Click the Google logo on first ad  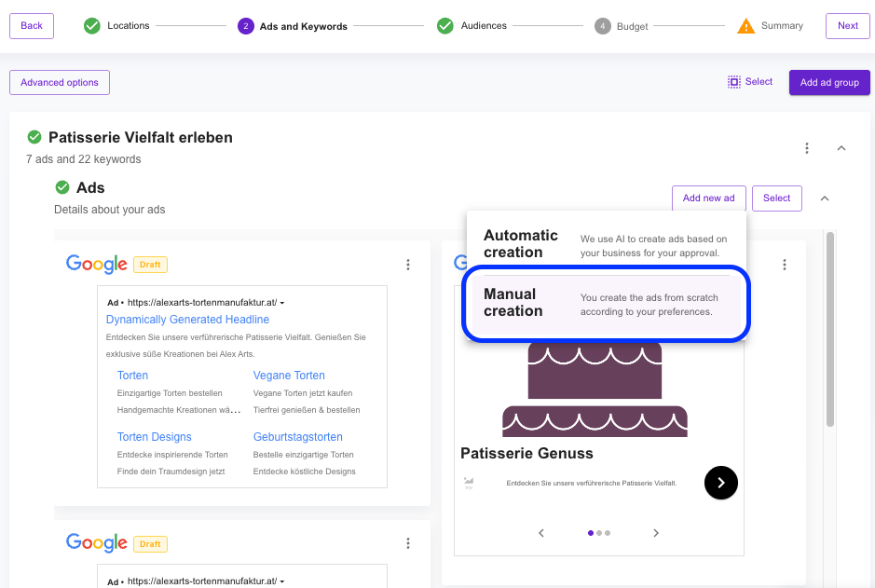(x=97, y=264)
